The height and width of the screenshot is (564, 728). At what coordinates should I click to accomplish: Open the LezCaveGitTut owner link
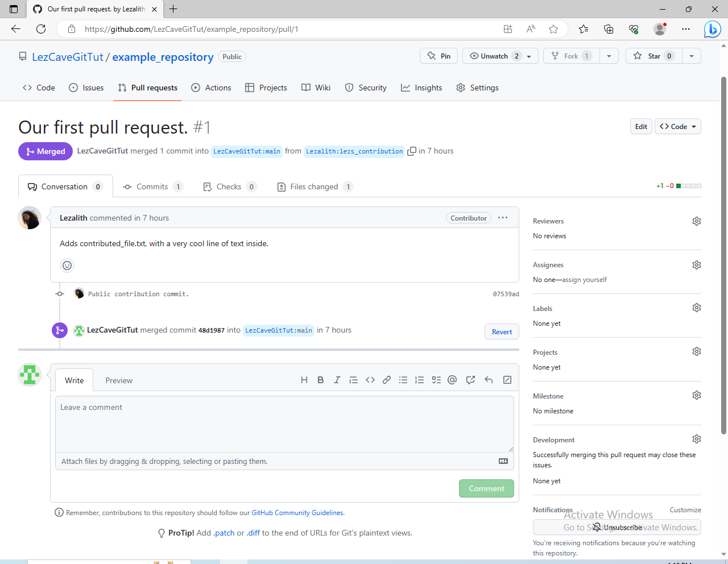(x=68, y=57)
